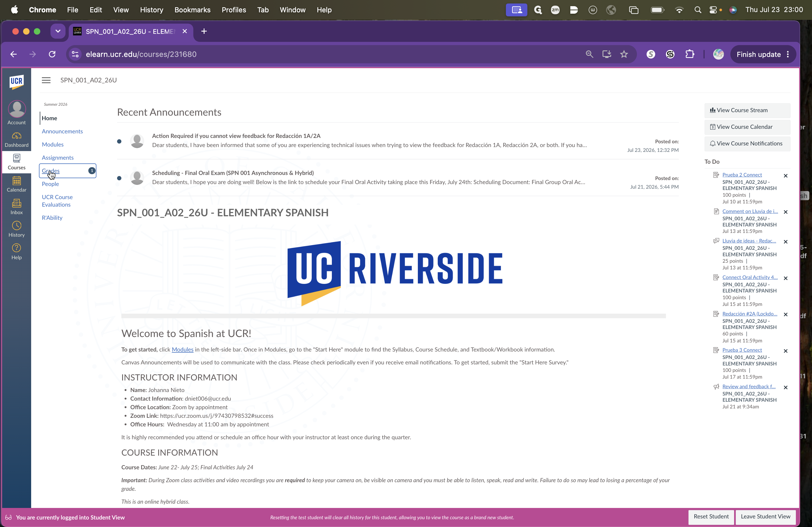This screenshot has height=527, width=812.
Task: Dismiss Lluvia de ideas - Redac... to-do
Action: click(785, 242)
